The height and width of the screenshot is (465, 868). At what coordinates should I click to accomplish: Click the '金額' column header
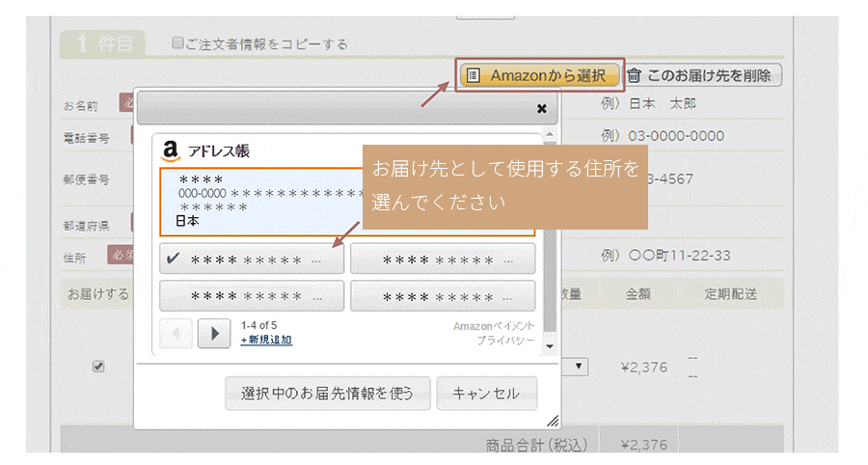[637, 294]
